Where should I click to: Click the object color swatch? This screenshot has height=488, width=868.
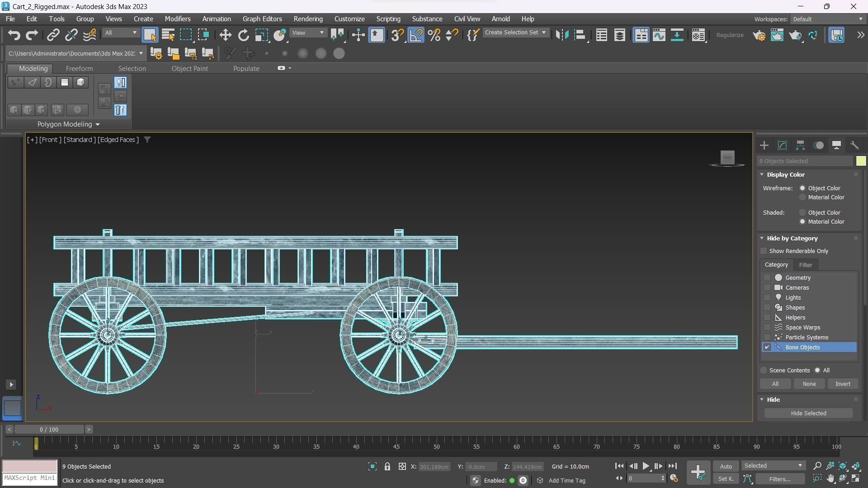point(860,161)
